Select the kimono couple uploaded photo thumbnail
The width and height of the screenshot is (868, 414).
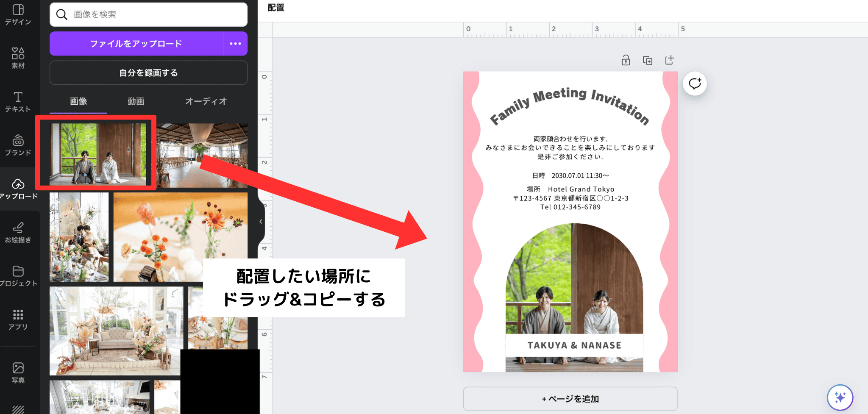tap(98, 154)
